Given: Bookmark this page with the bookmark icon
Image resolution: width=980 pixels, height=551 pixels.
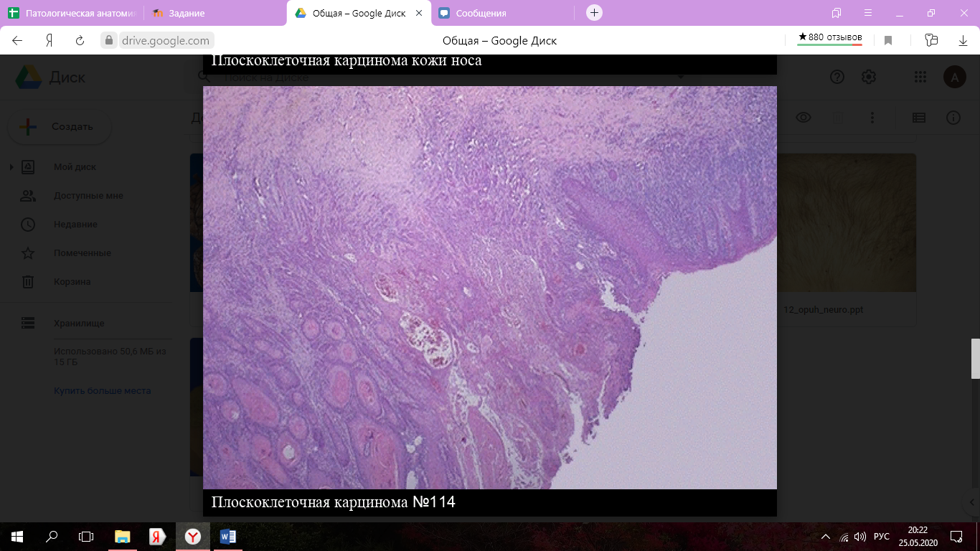Looking at the screenshot, I should (888, 41).
